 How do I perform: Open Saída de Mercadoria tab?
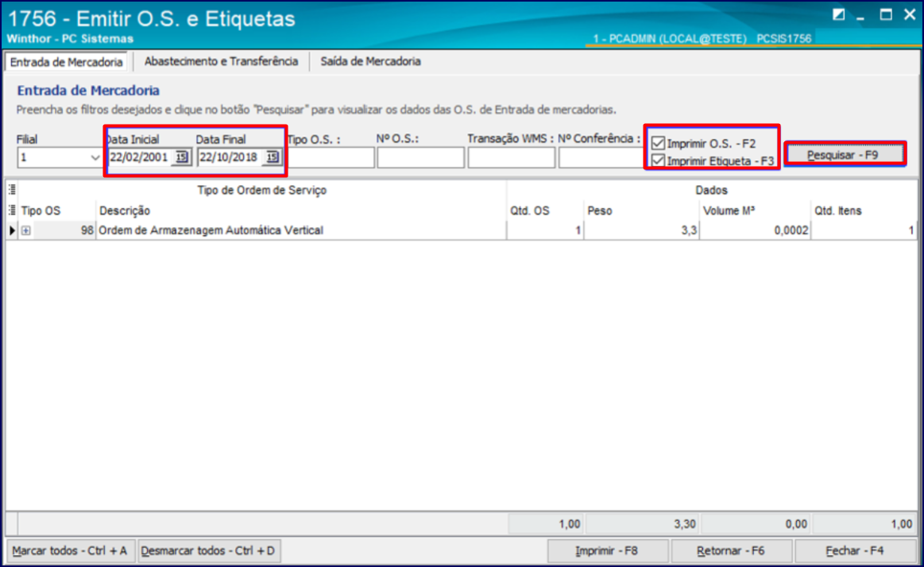click(x=371, y=61)
